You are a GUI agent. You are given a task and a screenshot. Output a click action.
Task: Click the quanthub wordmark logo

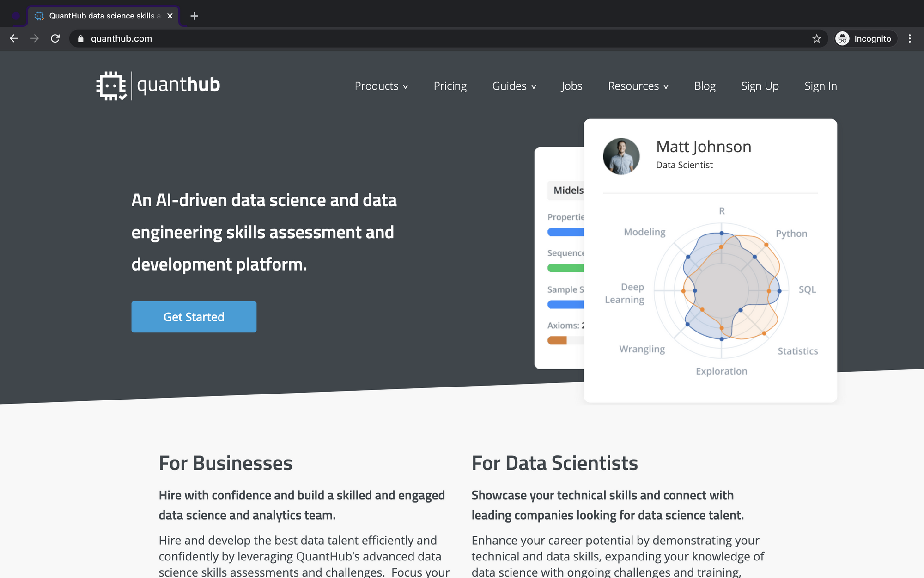click(178, 85)
